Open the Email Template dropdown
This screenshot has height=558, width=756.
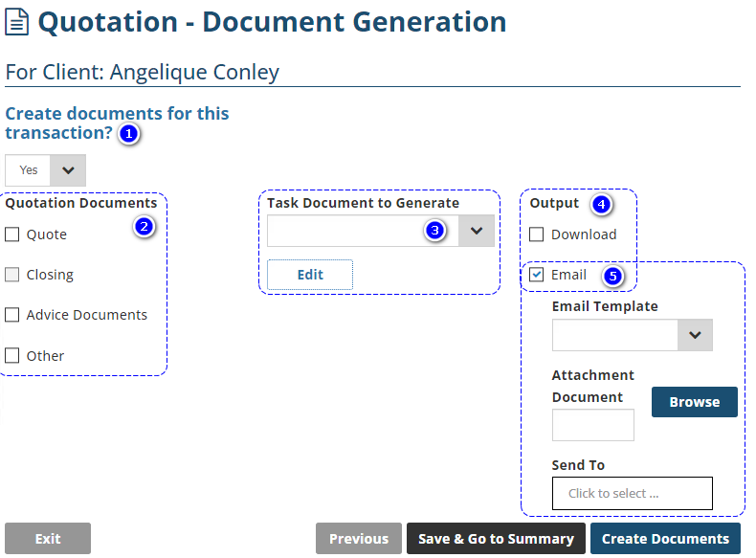pos(695,335)
